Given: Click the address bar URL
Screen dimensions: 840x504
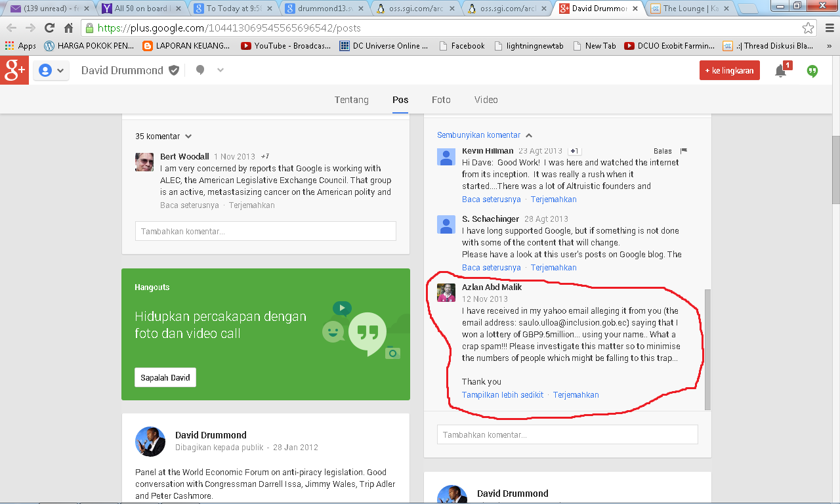Looking at the screenshot, I should click(229, 28).
